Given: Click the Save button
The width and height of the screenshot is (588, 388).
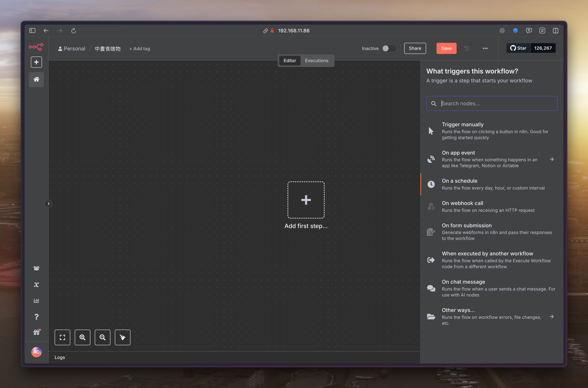Looking at the screenshot, I should coord(446,48).
